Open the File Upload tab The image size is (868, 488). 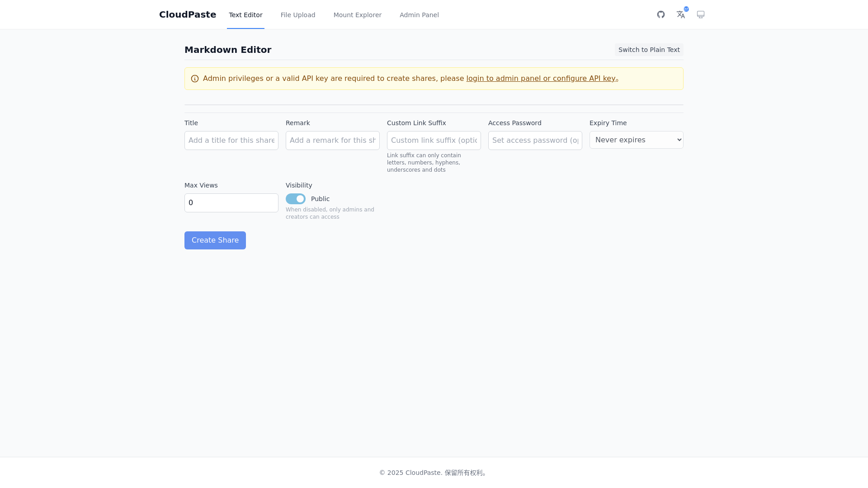click(298, 15)
